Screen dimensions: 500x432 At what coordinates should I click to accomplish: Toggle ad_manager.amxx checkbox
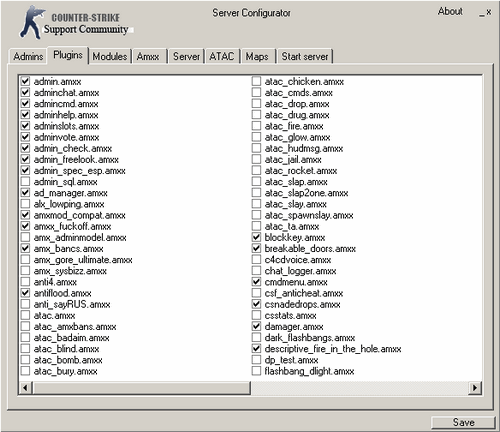click(x=25, y=193)
